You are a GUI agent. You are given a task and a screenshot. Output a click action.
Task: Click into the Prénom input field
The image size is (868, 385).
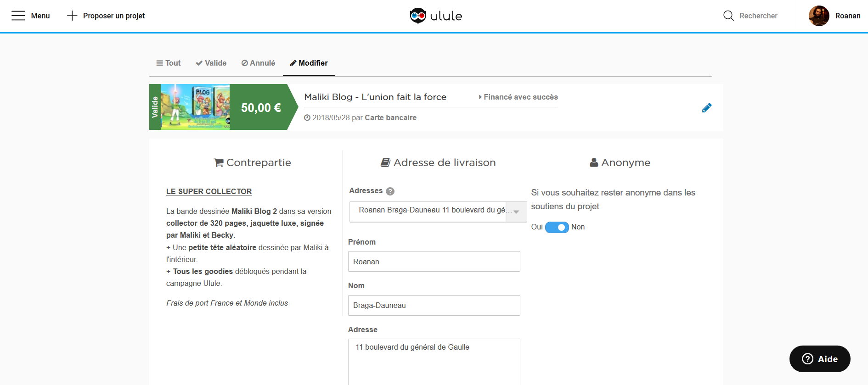434,262
